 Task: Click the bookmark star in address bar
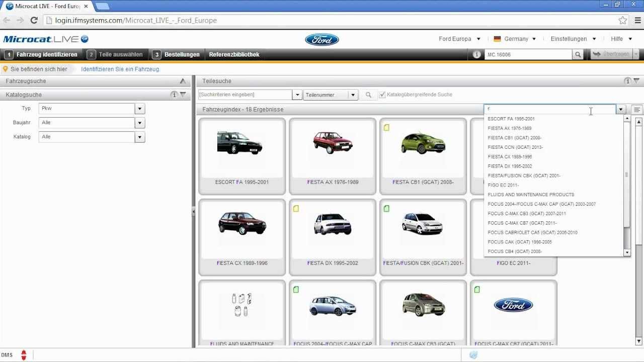623,20
